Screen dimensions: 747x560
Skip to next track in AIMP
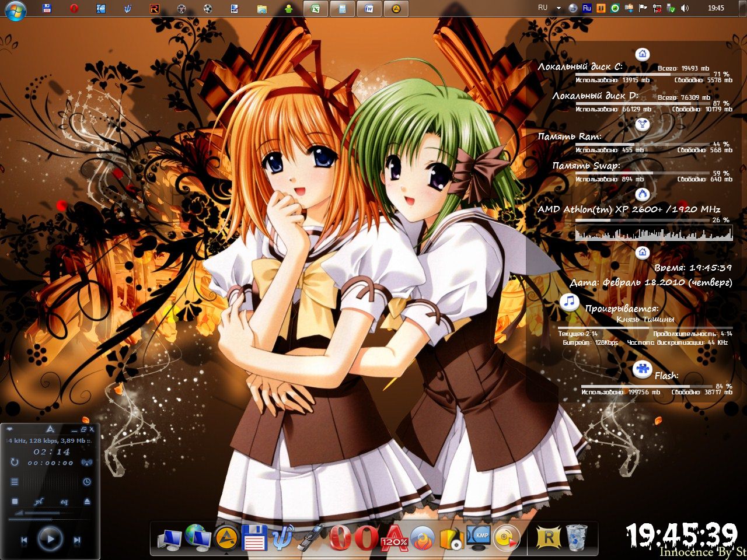pyautogui.click(x=76, y=540)
